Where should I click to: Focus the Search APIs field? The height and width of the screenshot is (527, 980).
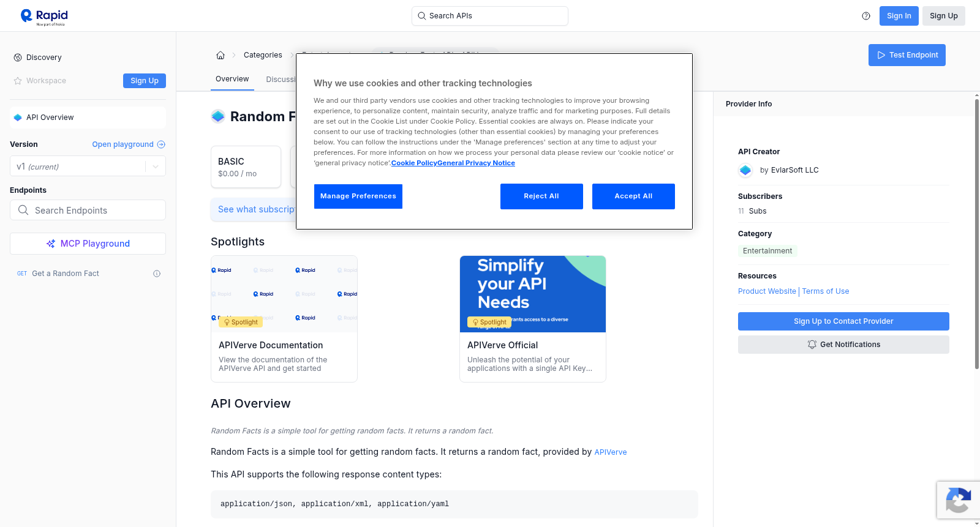(490, 16)
